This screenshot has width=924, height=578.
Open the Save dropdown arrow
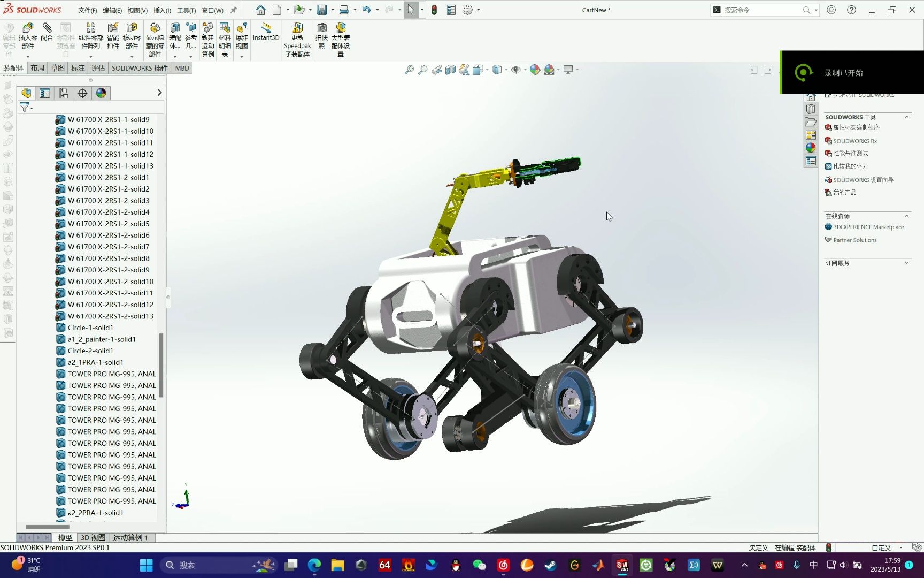pyautogui.click(x=333, y=10)
